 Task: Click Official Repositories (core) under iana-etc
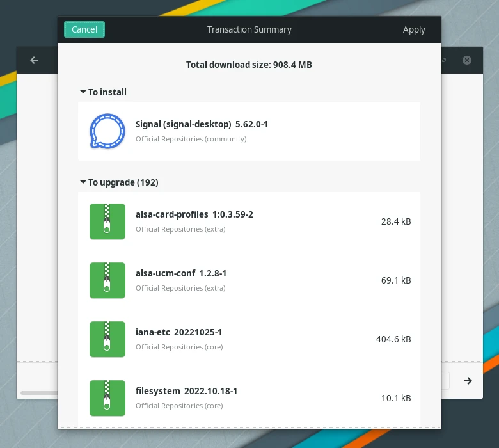pyautogui.click(x=179, y=347)
